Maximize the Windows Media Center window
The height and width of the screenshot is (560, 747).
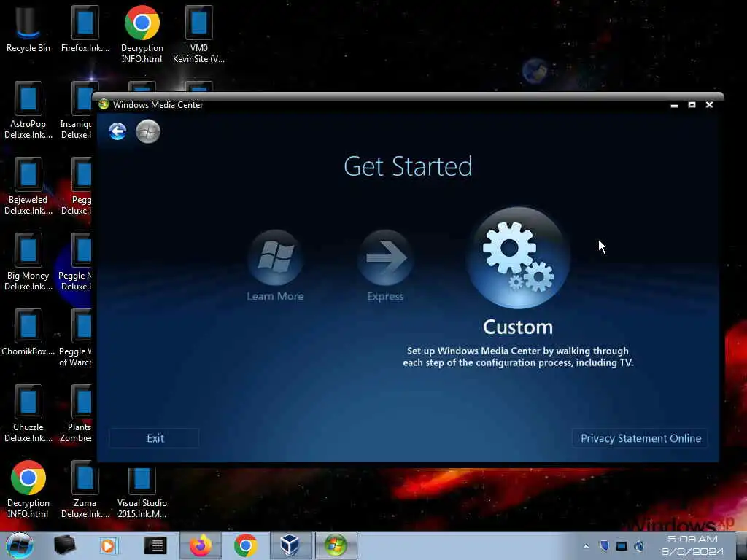click(692, 105)
